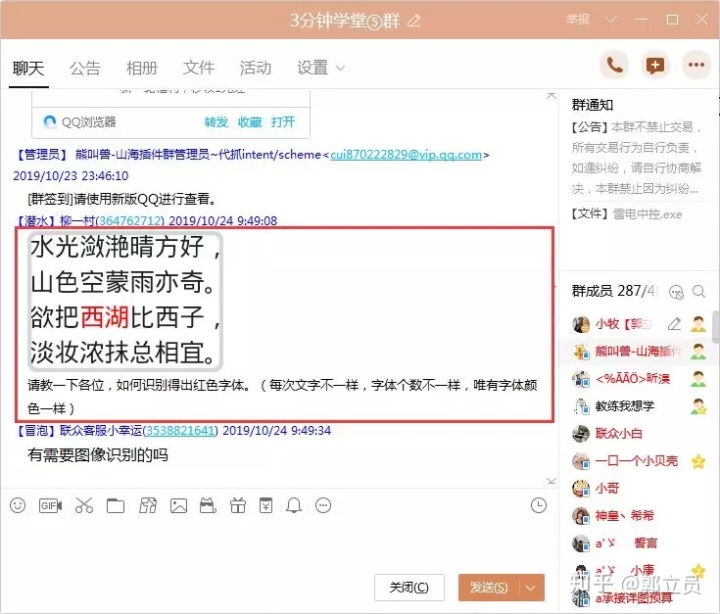Open the more options three-dot icon

click(x=696, y=65)
